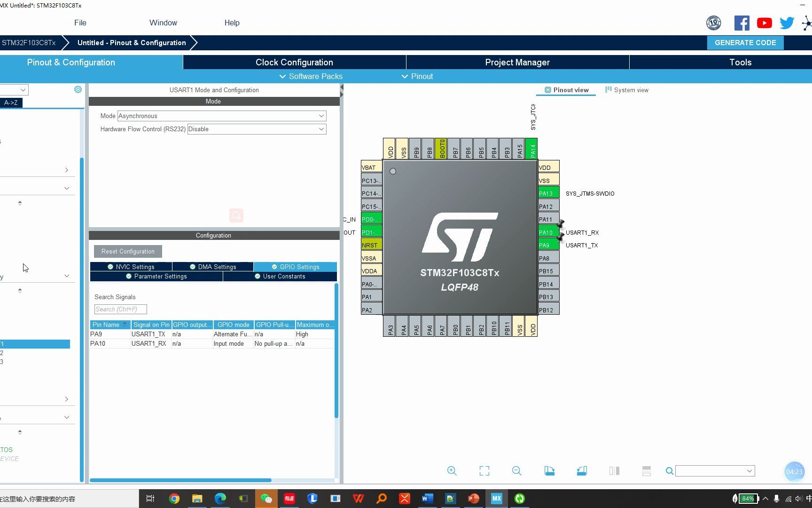Open the zoom out tool

516,470
